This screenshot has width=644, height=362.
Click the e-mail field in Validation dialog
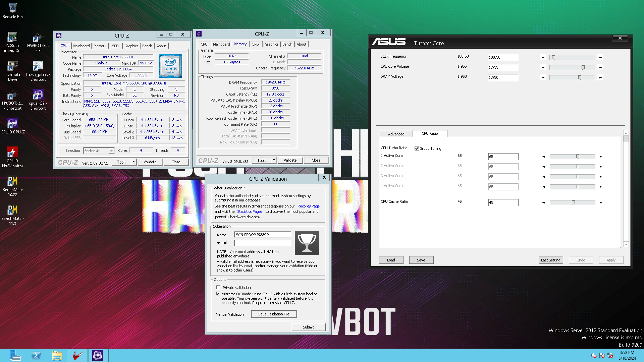coord(263,242)
